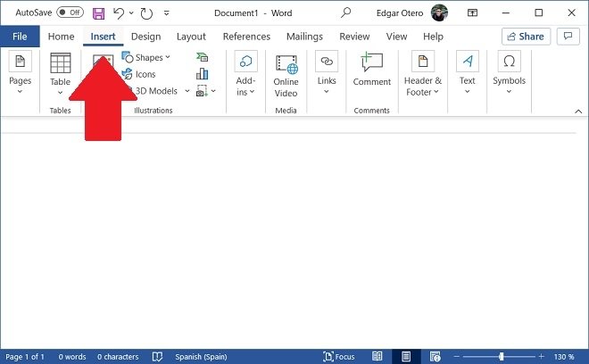Click the 0 characters count
This screenshot has width=589, height=364.
tap(118, 357)
